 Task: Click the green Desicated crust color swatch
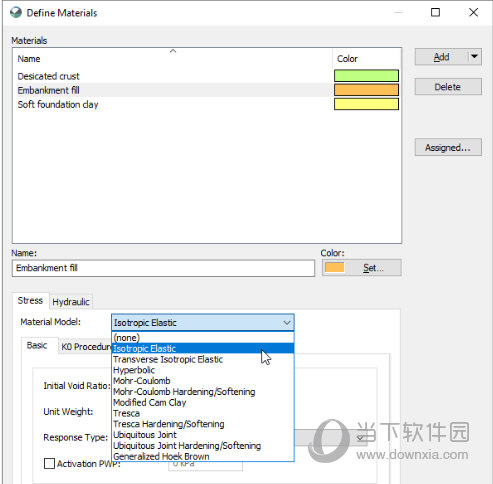[366, 76]
